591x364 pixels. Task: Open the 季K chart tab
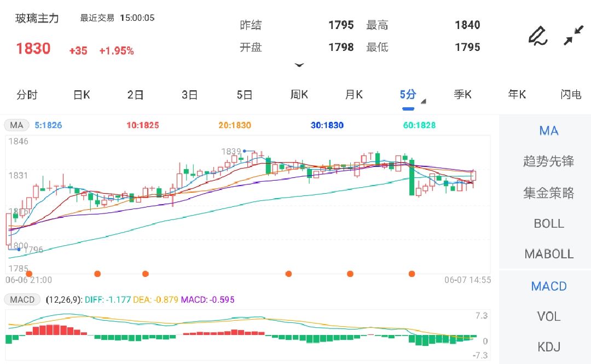[x=462, y=94]
